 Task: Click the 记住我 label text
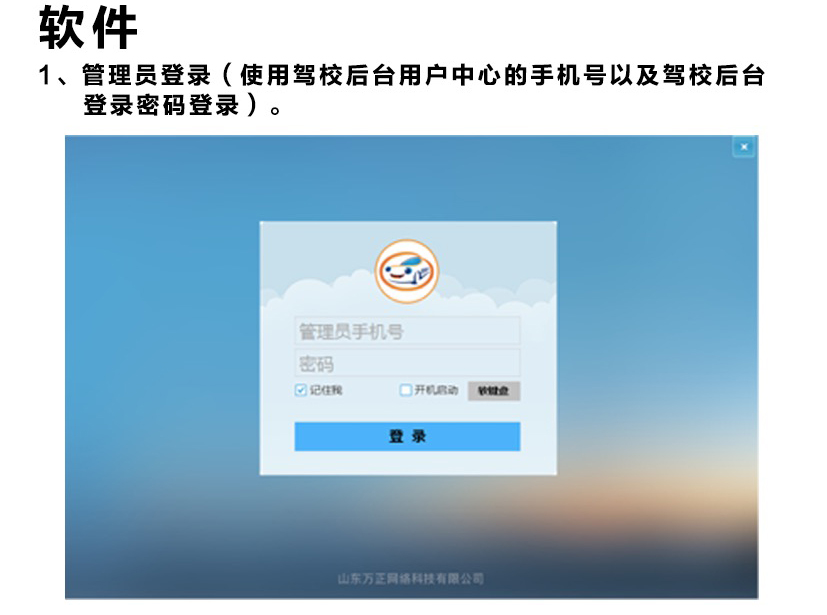coord(326,390)
